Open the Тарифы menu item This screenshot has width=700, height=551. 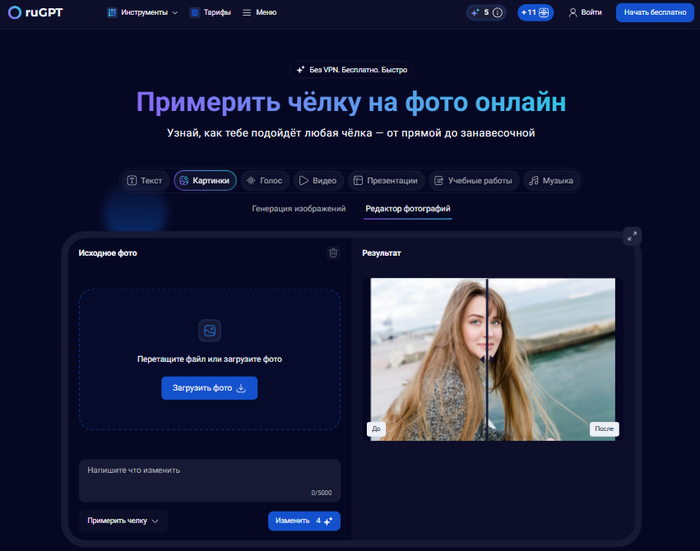click(x=210, y=13)
